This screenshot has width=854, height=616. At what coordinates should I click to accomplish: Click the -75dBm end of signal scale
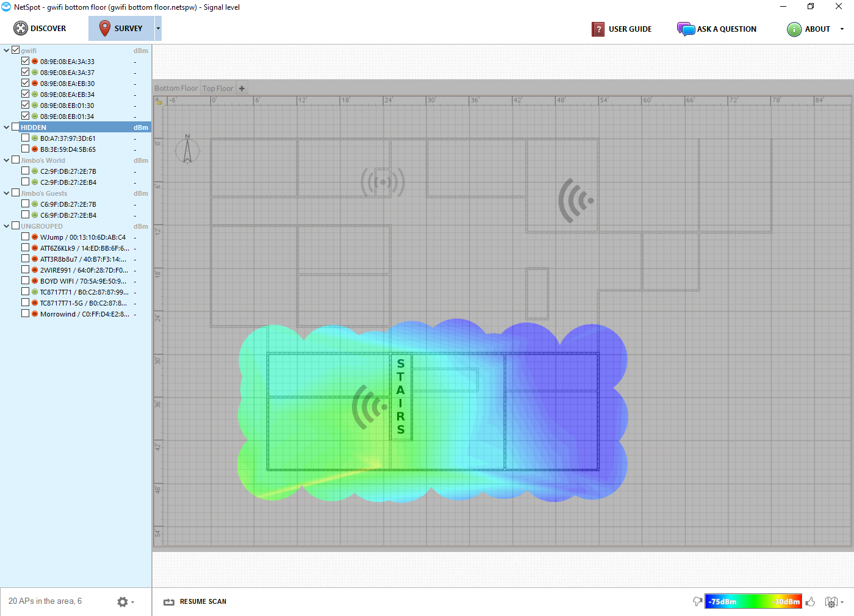(x=722, y=601)
